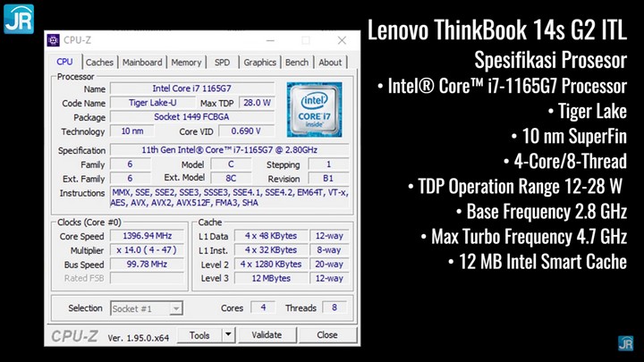Open the Mainboard tab

(x=142, y=63)
